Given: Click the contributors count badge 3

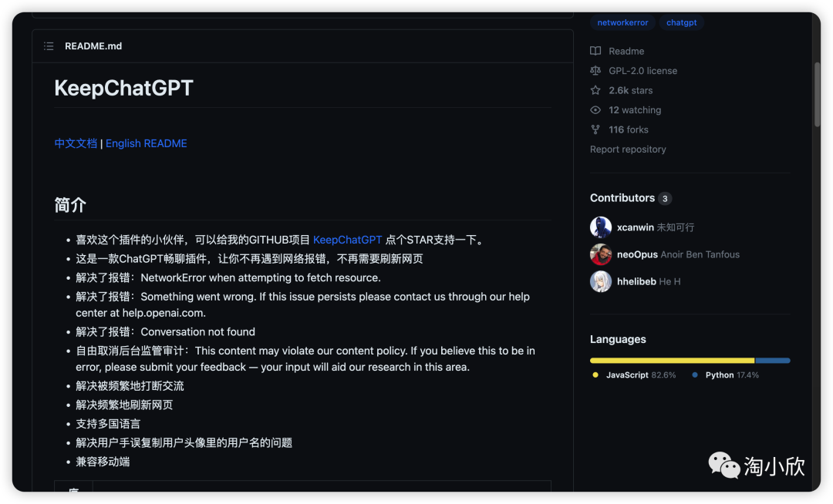Looking at the screenshot, I should (x=665, y=198).
